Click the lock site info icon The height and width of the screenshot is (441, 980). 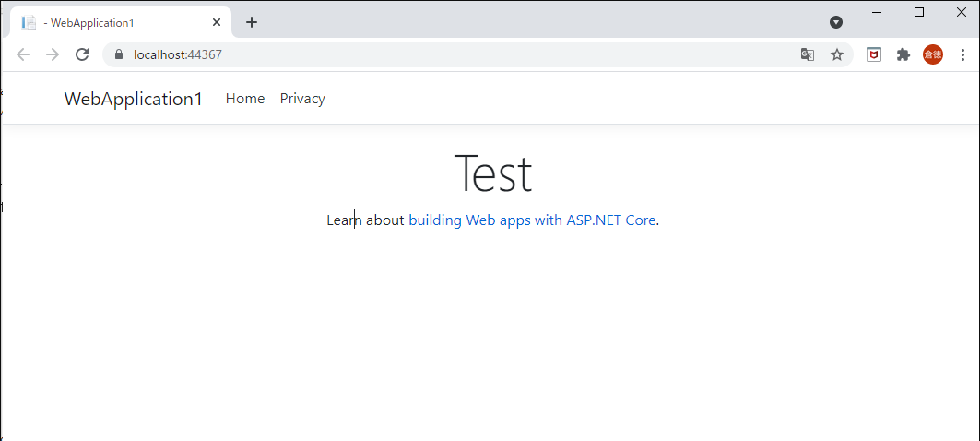pos(118,54)
